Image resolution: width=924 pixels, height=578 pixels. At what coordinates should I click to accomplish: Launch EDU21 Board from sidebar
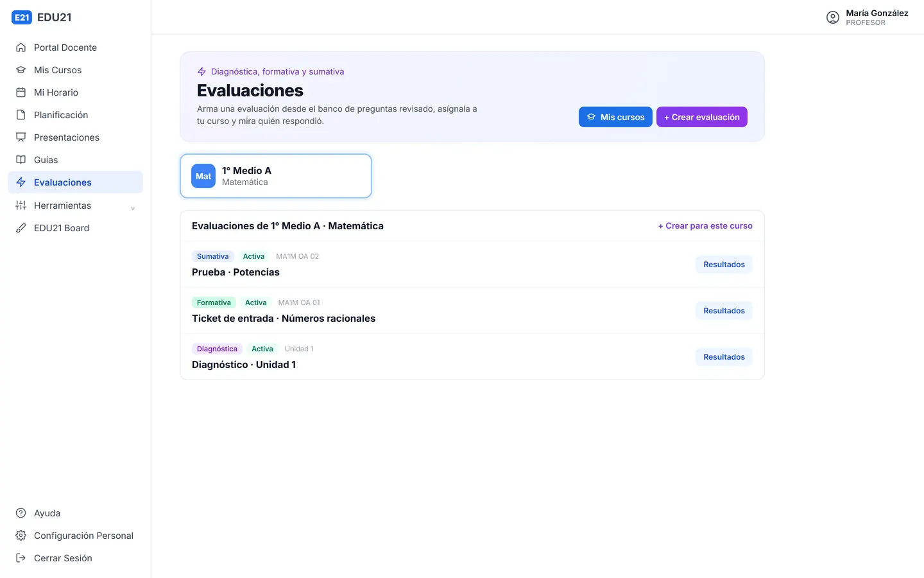[75, 228]
